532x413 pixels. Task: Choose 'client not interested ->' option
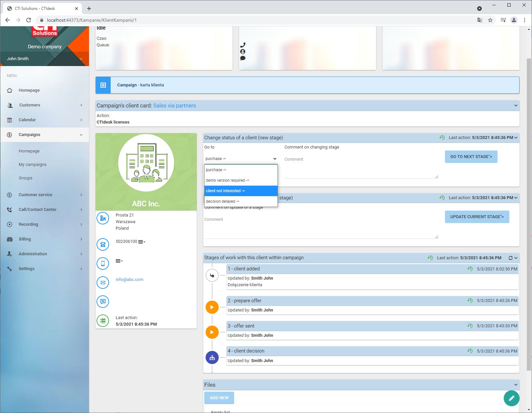click(241, 191)
